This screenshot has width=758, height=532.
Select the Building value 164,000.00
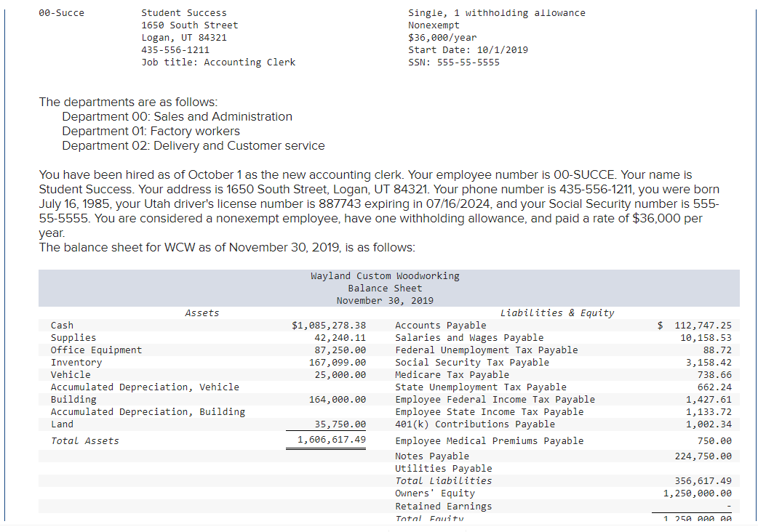(x=338, y=399)
